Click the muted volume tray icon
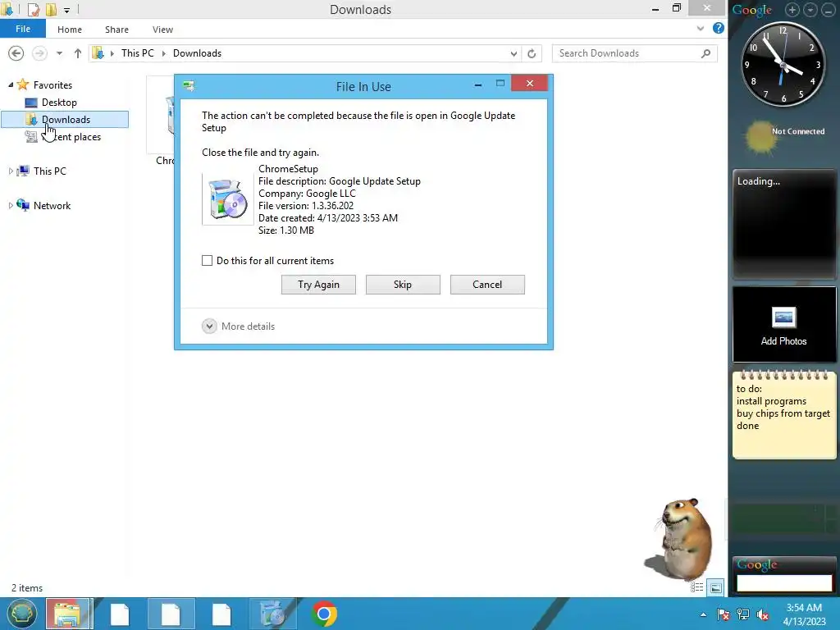The width and height of the screenshot is (840, 630). (x=763, y=614)
